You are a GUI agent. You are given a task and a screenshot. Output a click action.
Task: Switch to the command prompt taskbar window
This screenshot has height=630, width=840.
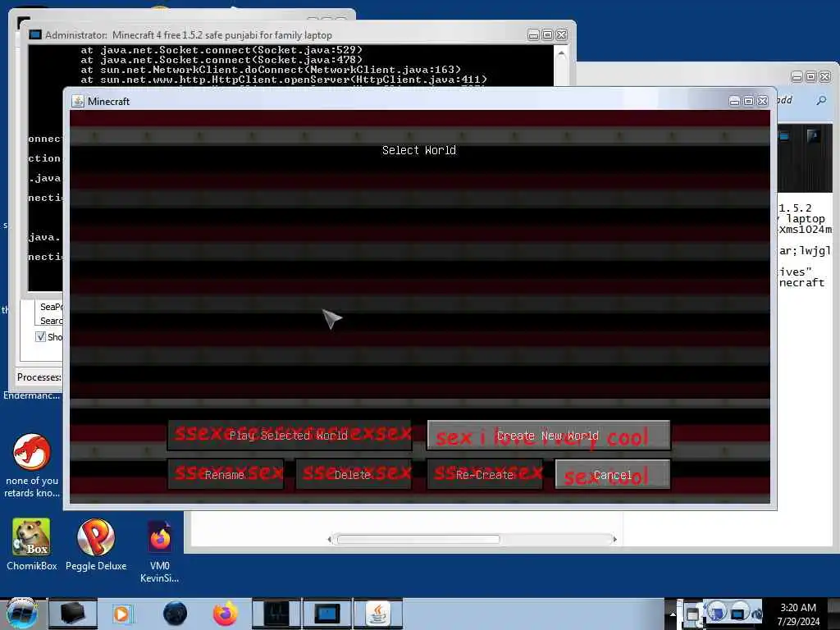[x=326, y=614]
